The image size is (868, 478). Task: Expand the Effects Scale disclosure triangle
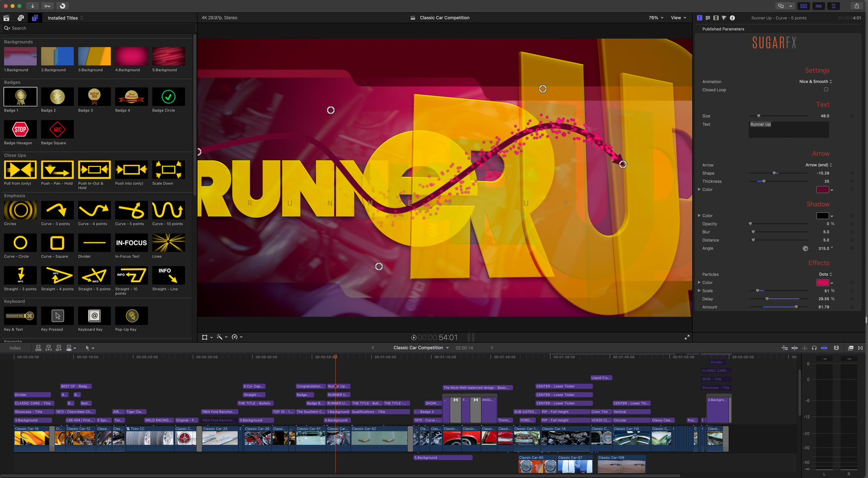click(699, 290)
